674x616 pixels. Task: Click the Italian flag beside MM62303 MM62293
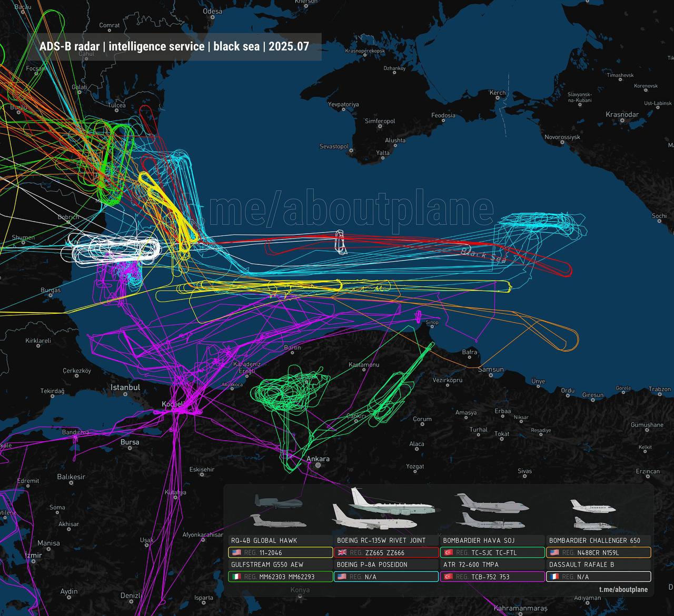(x=236, y=577)
